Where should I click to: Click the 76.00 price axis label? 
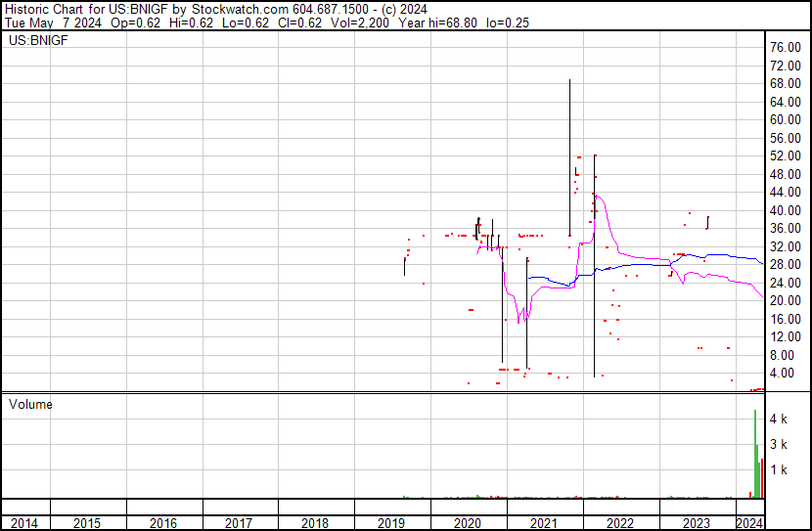pos(788,48)
